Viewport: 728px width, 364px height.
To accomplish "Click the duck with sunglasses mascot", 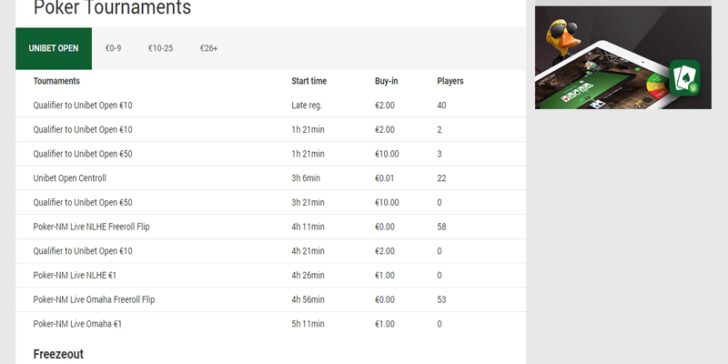I will click(563, 40).
